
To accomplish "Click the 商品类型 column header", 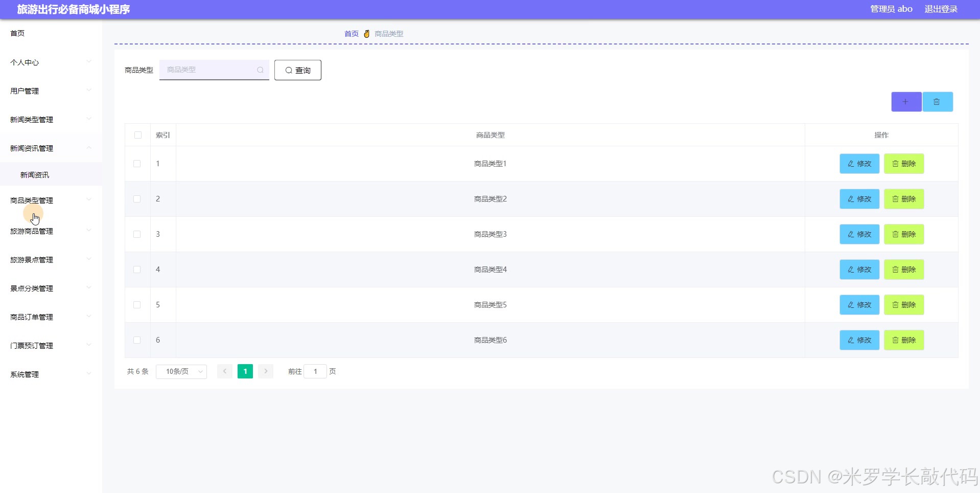I will coord(491,135).
